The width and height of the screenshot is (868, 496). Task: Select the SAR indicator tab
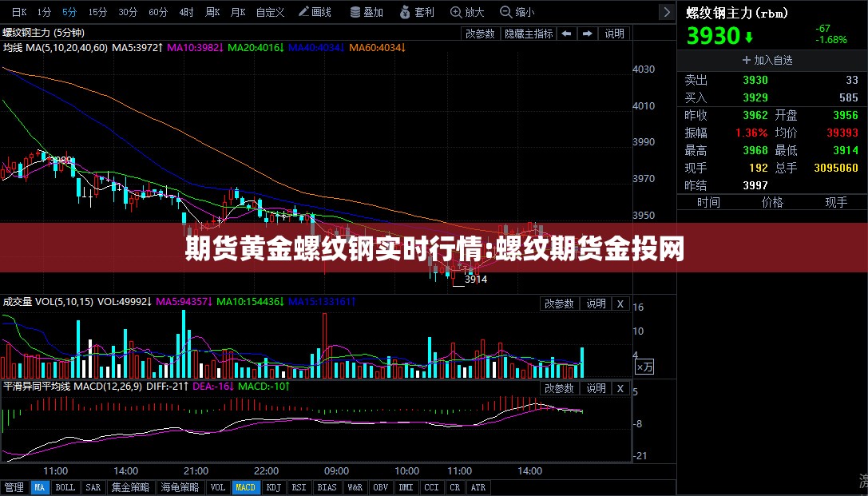tap(93, 487)
